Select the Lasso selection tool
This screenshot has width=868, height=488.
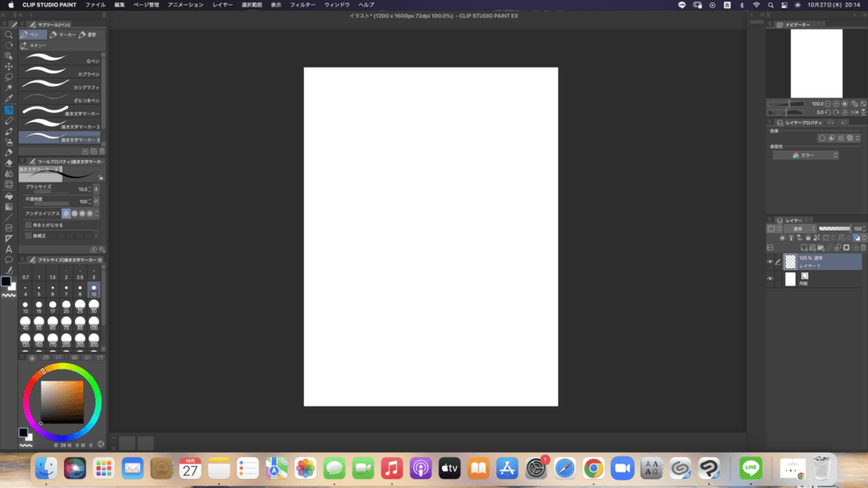click(x=9, y=77)
